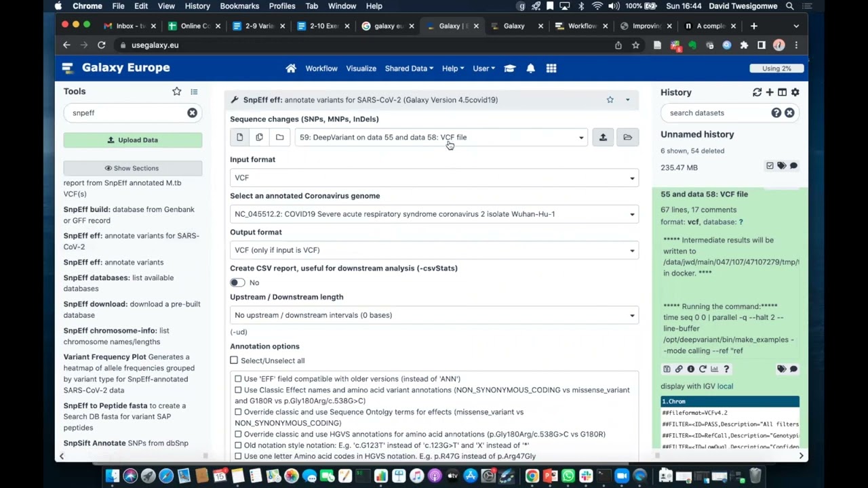Click the IGV local display link

(725, 386)
